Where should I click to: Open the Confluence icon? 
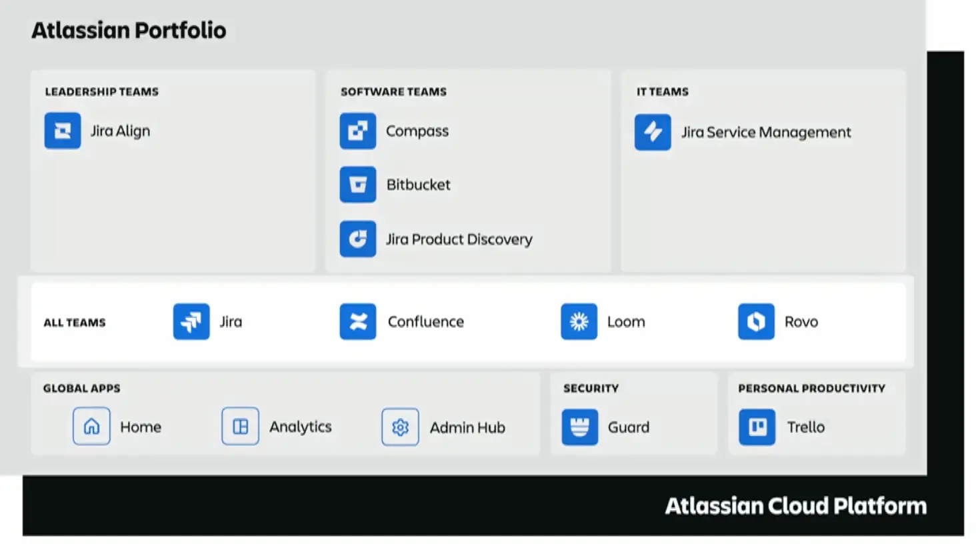click(x=358, y=322)
